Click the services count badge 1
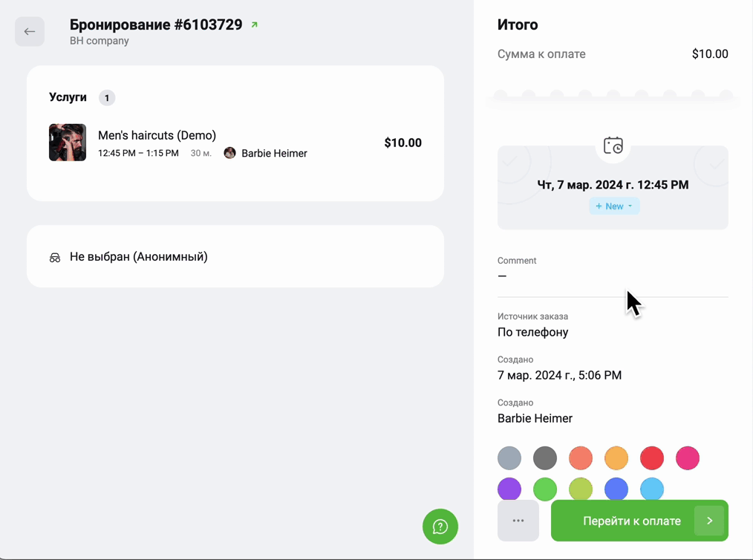 [107, 98]
